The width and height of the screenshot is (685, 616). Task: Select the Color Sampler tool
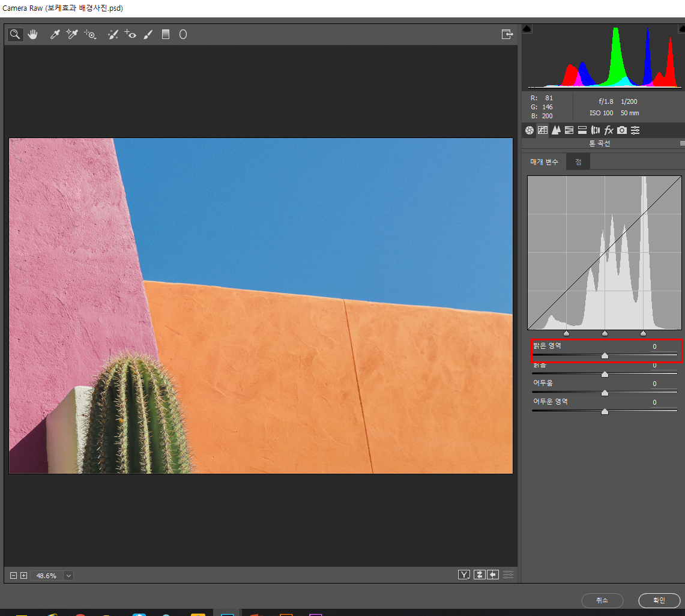click(72, 34)
